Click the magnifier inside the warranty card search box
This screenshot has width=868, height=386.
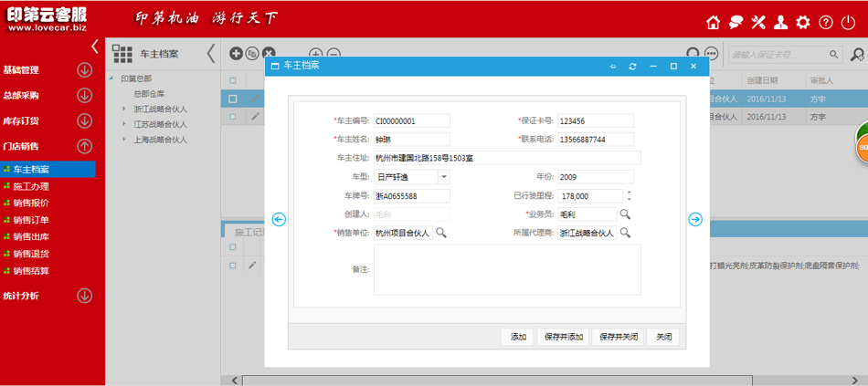coord(833,54)
